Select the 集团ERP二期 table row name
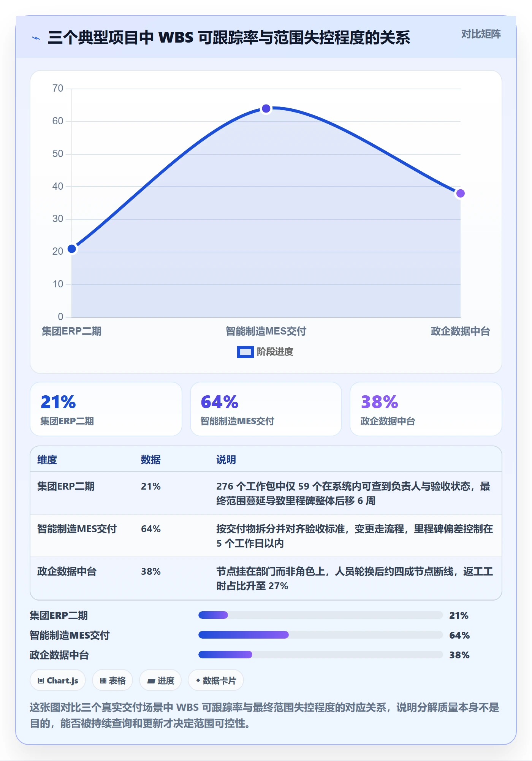 66,486
